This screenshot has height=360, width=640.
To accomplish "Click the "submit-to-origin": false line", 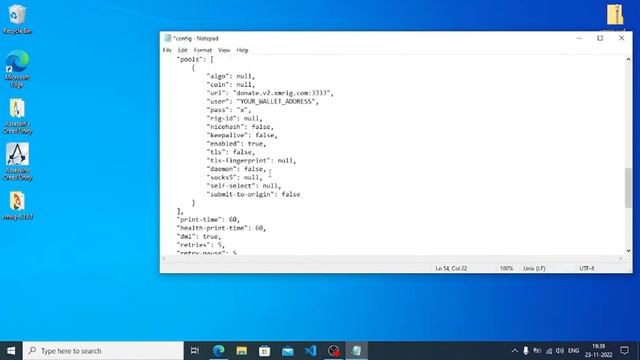I will [x=253, y=194].
